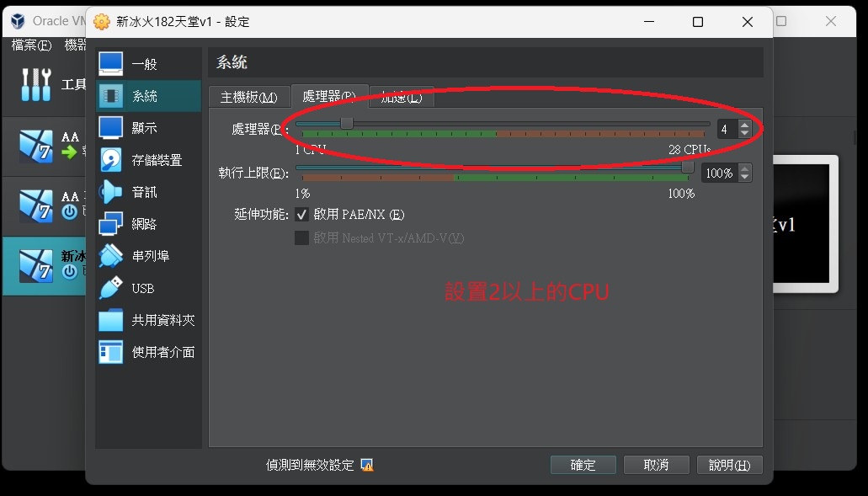Viewport: 868px width, 496px height.
Task: Go to 網路 (Network) settings
Action: (144, 224)
